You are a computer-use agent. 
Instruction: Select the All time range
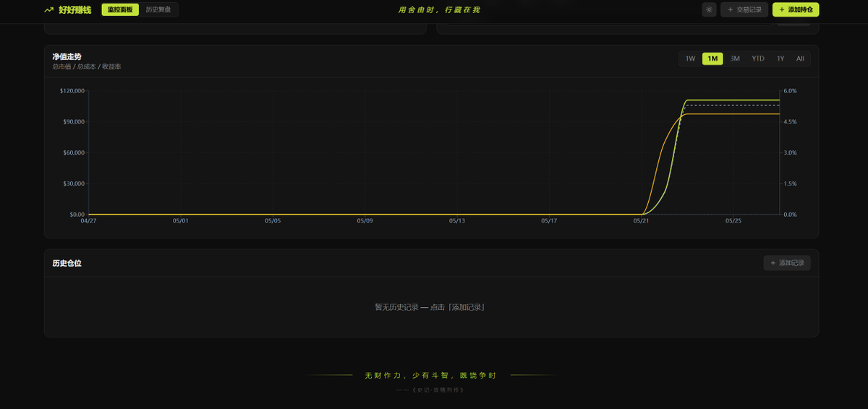(x=800, y=59)
